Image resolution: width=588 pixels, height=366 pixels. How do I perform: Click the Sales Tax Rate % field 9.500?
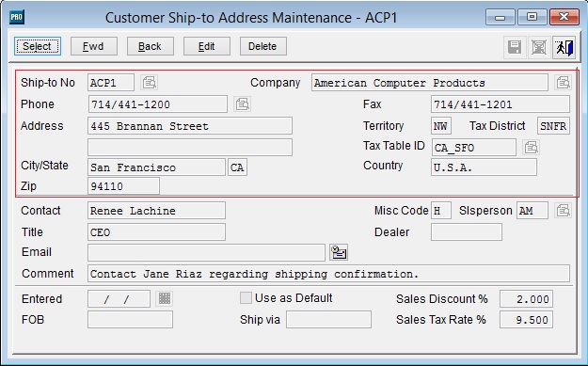tap(526, 320)
